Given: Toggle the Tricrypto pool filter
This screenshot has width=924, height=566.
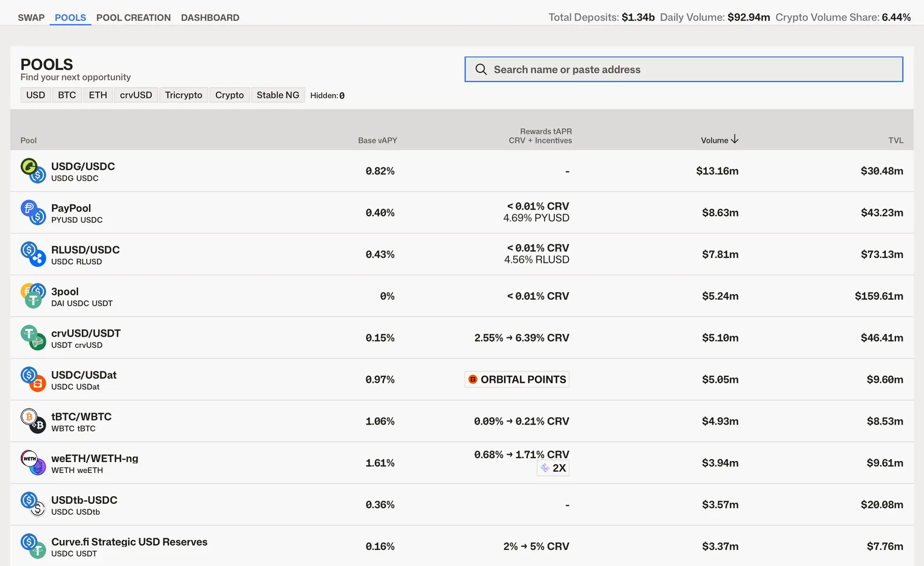Looking at the screenshot, I should tap(184, 95).
